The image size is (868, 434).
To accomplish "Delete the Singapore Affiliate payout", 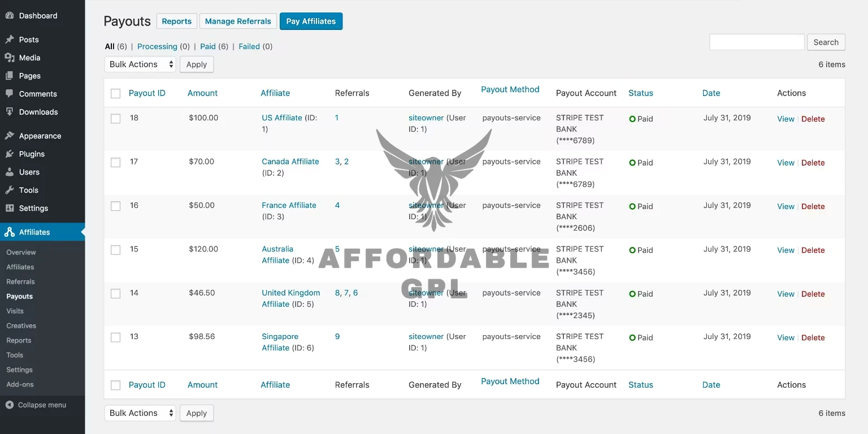I will pos(813,338).
